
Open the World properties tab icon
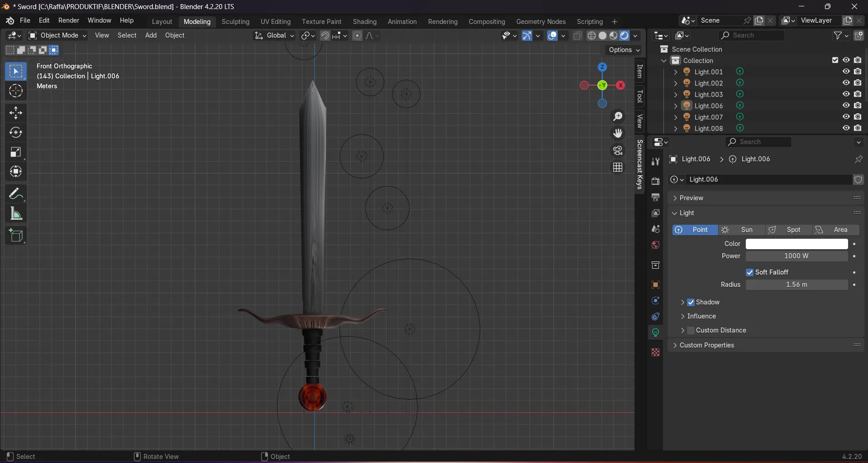tap(655, 245)
